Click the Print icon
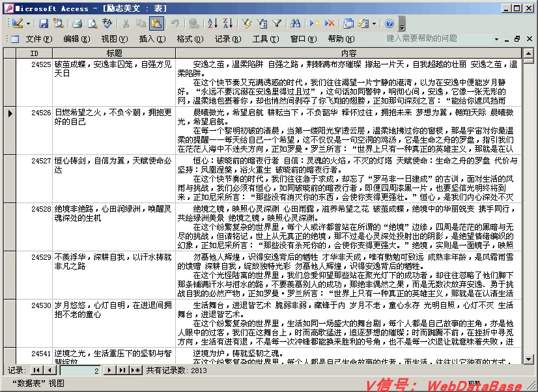 (x=78, y=23)
